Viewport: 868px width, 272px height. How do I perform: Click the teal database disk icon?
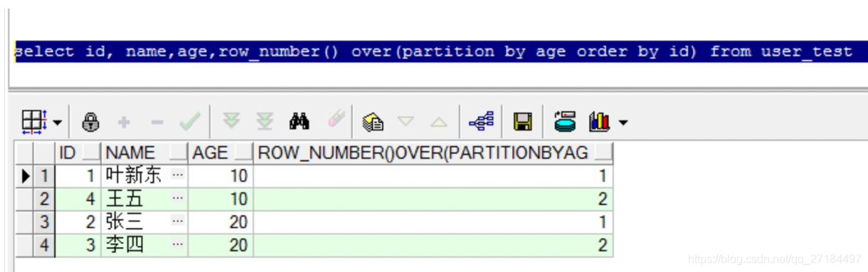click(x=565, y=122)
